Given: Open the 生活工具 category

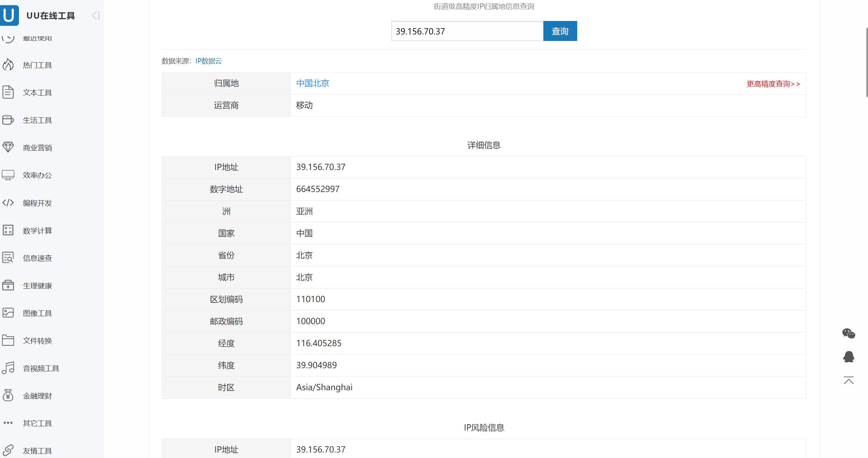Looking at the screenshot, I should click(x=37, y=120).
